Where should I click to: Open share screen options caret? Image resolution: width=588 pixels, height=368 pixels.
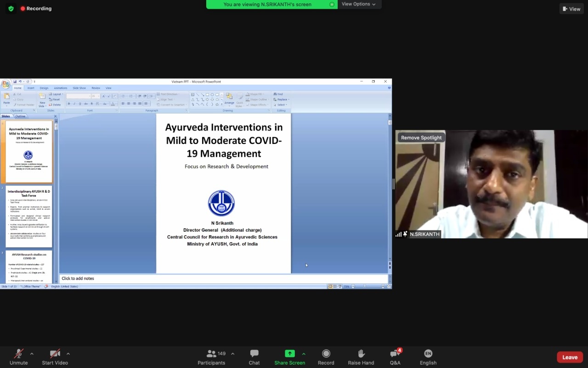pyautogui.click(x=304, y=354)
